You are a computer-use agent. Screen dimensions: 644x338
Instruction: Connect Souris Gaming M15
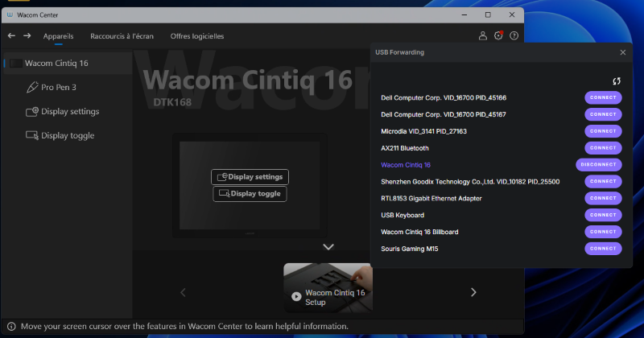603,249
